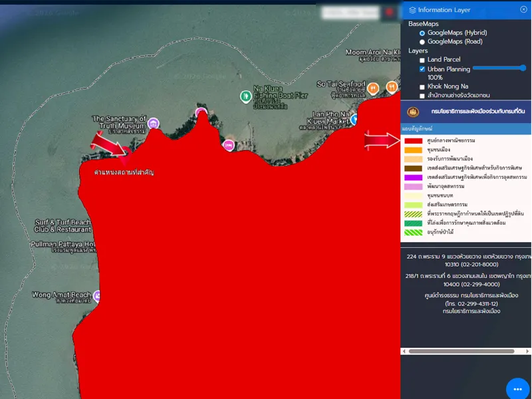
Task: Click the So Tai Seafood restaurant marker
Action: point(374,87)
